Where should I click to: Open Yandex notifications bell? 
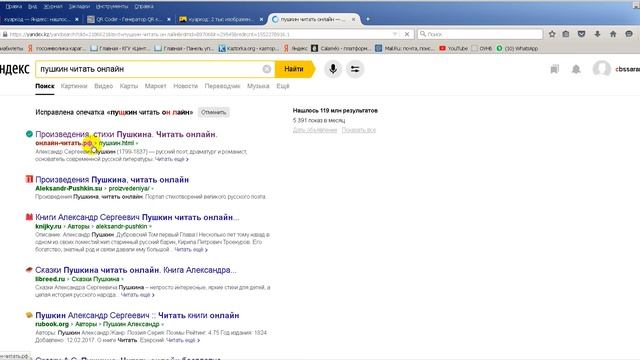[576, 69]
